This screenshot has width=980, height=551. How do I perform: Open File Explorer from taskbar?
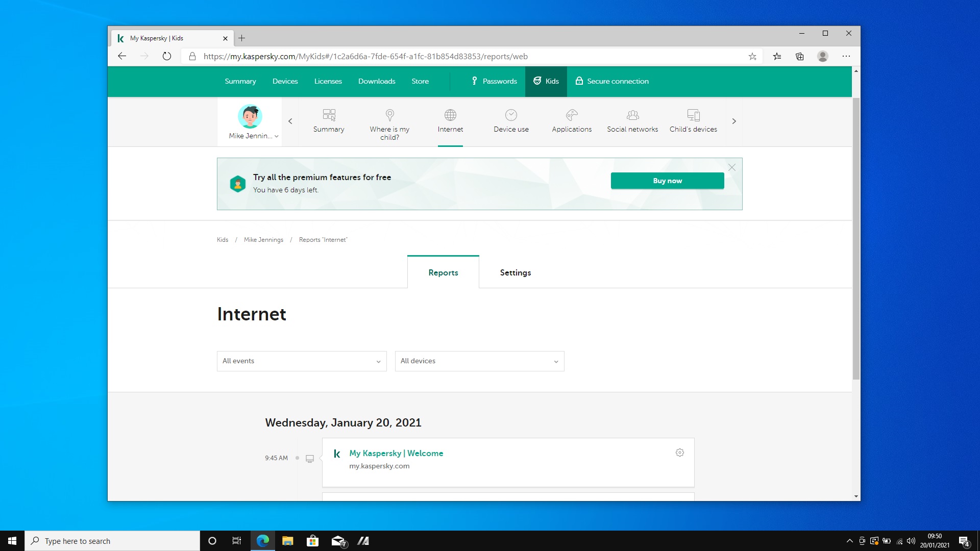[288, 541]
